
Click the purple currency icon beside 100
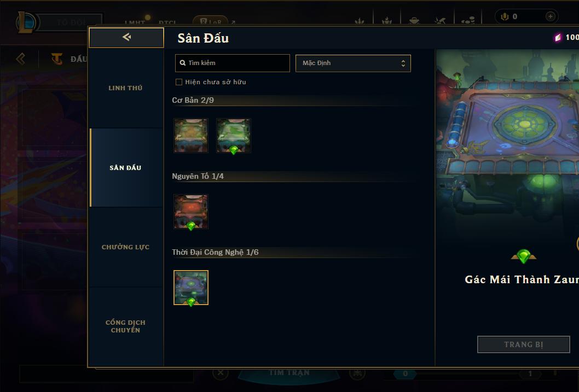pyautogui.click(x=558, y=37)
